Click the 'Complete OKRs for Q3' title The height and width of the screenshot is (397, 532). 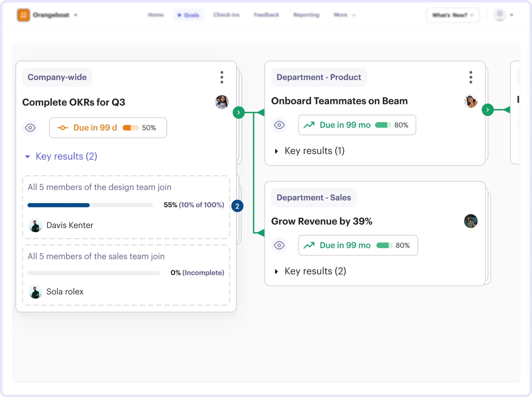(x=74, y=102)
